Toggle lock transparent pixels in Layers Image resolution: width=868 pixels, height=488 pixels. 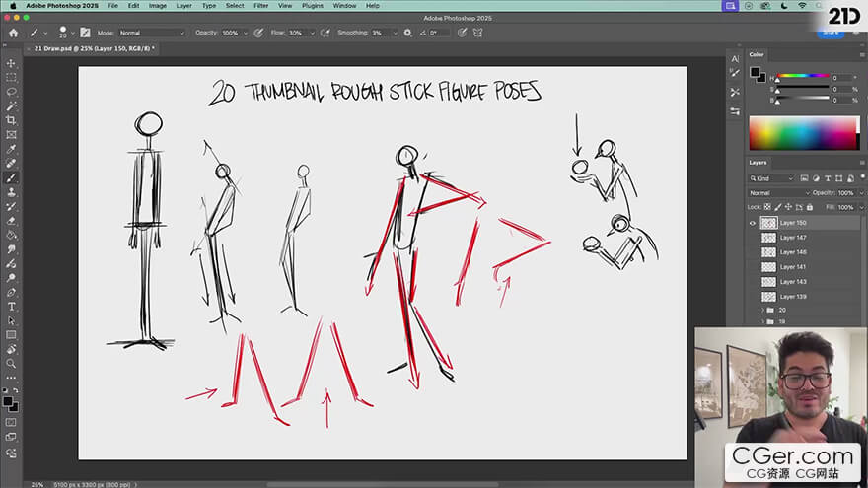tap(769, 207)
